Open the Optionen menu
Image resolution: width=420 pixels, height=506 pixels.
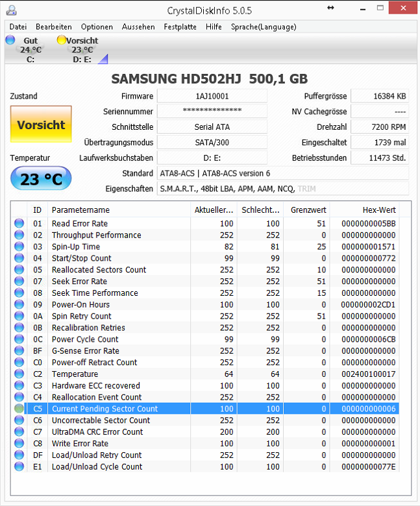coord(97,27)
